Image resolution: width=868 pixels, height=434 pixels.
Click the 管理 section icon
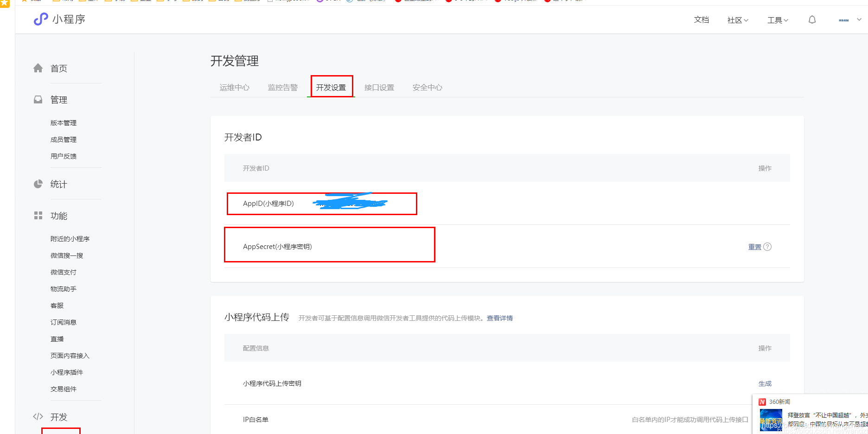click(x=38, y=99)
